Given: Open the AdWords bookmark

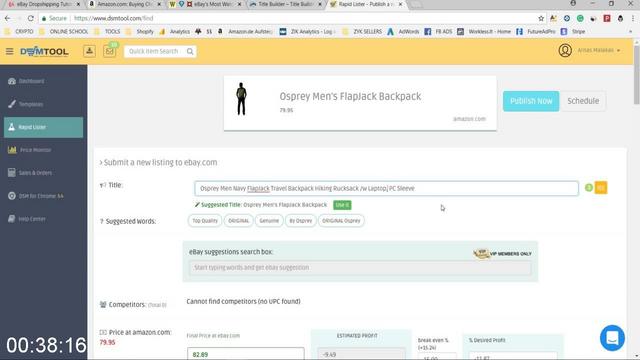Looking at the screenshot, I should 403,31.
